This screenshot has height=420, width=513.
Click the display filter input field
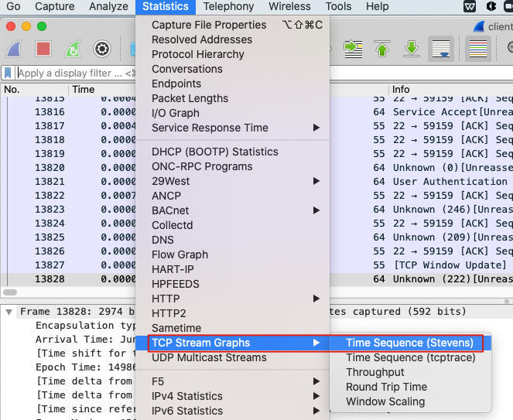pyautogui.click(x=70, y=73)
